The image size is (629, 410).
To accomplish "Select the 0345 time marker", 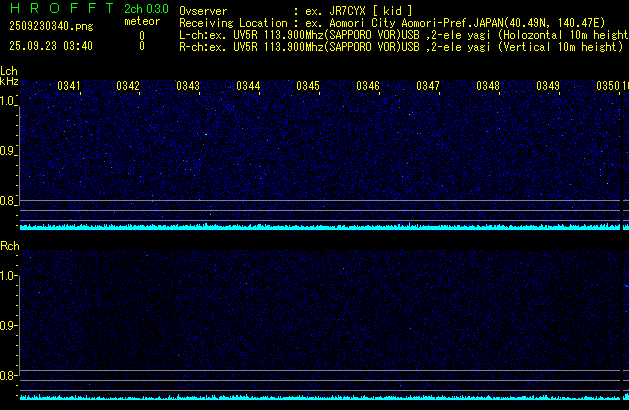I will coord(308,87).
